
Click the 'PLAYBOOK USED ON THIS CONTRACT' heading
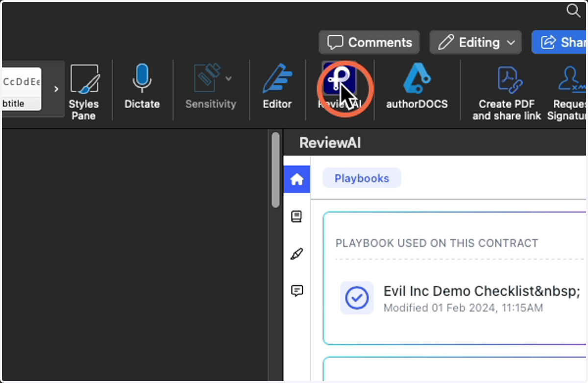(x=437, y=243)
